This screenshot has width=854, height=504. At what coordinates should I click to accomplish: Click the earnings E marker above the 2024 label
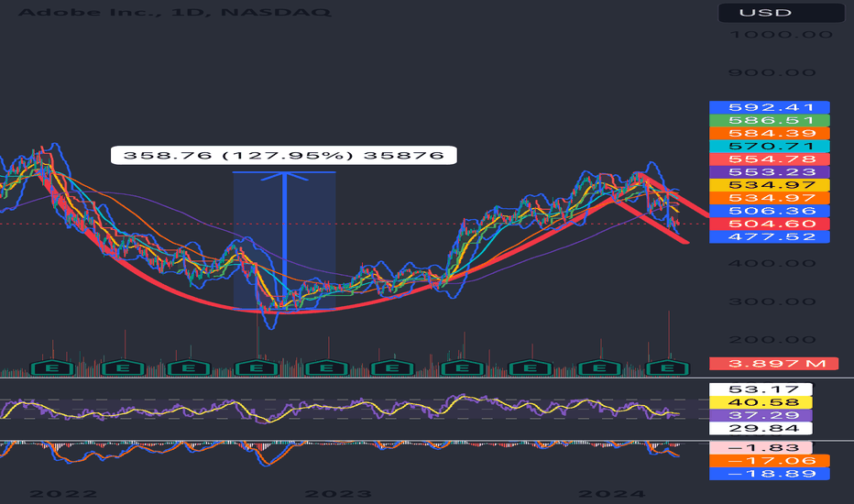(599, 368)
